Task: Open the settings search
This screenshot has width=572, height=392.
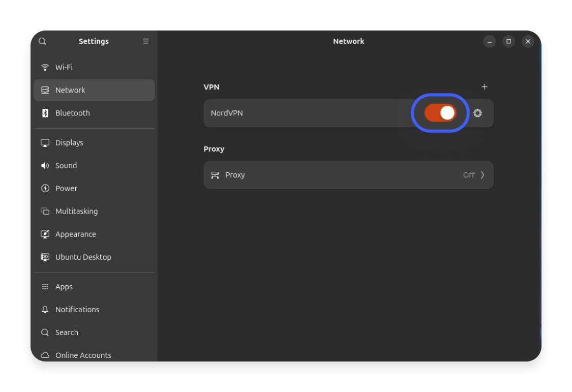Action: [42, 41]
